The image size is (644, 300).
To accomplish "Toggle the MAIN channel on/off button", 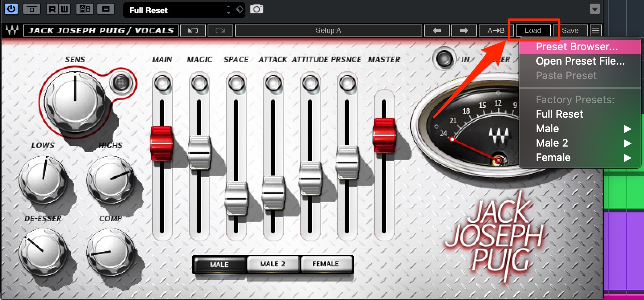I will [x=162, y=83].
